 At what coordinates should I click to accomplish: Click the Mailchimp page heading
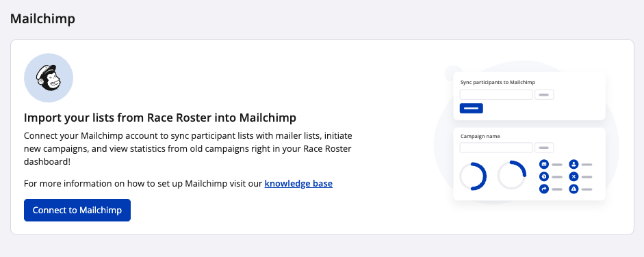pyautogui.click(x=42, y=19)
